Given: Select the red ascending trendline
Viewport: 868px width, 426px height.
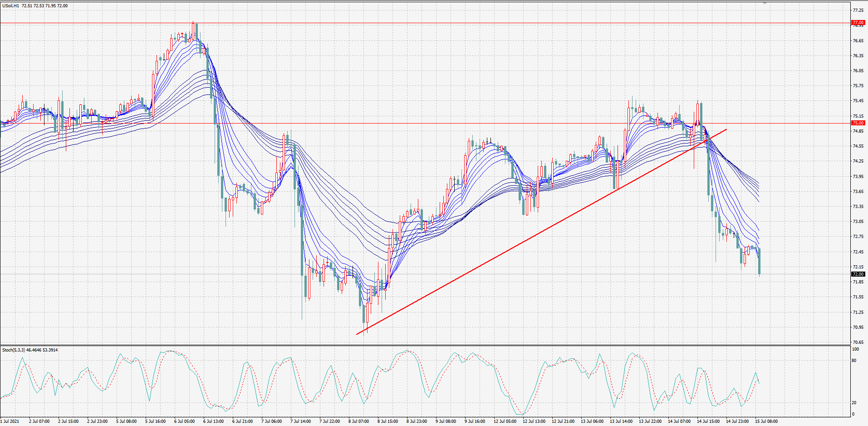Looking at the screenshot, I should (x=541, y=232).
